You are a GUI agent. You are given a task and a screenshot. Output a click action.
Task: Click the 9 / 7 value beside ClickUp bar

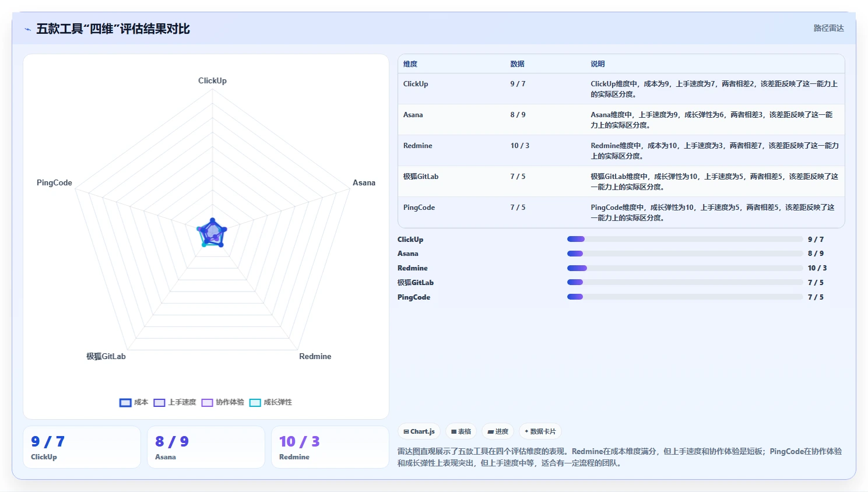point(816,240)
